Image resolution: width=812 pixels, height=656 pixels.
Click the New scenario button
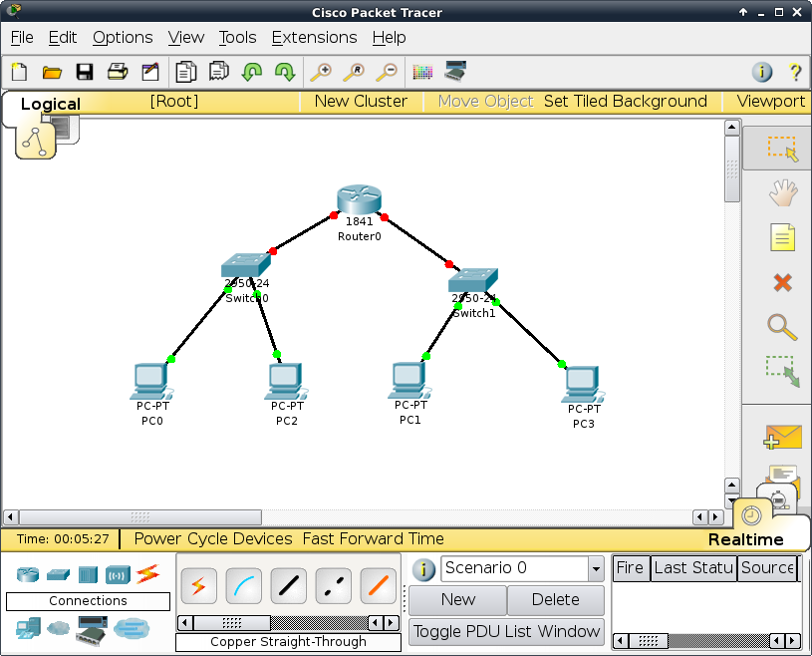click(457, 599)
